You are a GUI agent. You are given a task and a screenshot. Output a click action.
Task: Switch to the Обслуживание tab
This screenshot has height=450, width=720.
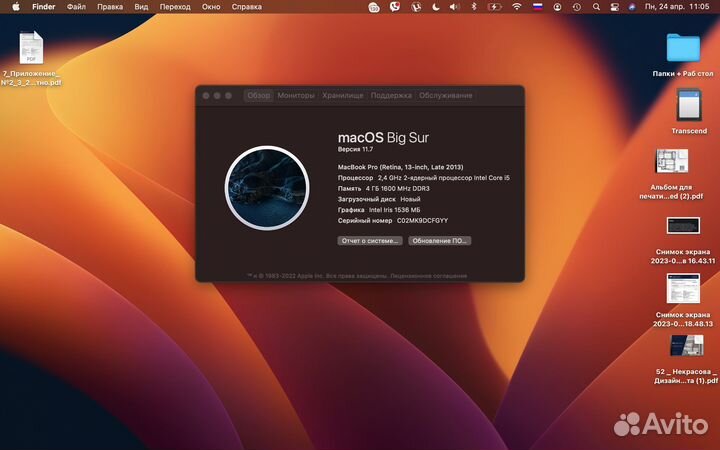[445, 96]
